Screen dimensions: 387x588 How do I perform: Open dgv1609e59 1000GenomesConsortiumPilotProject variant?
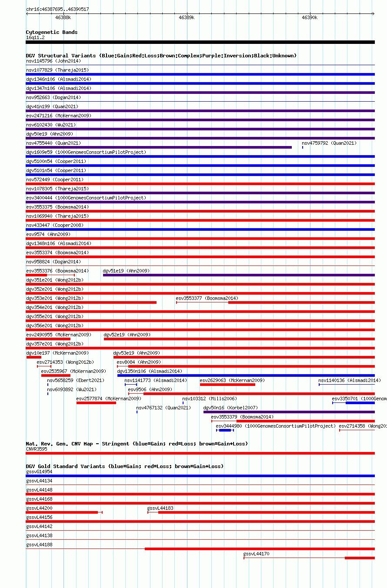[x=86, y=152]
